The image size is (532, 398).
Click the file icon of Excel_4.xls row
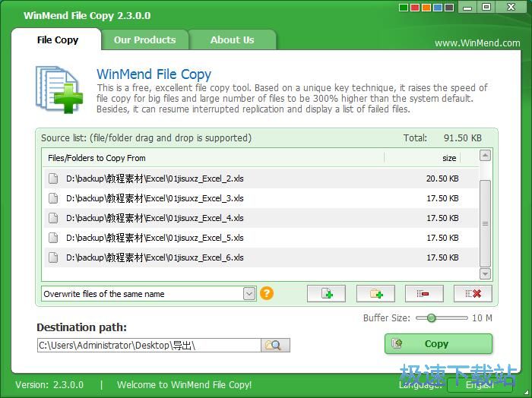pyautogui.click(x=53, y=218)
